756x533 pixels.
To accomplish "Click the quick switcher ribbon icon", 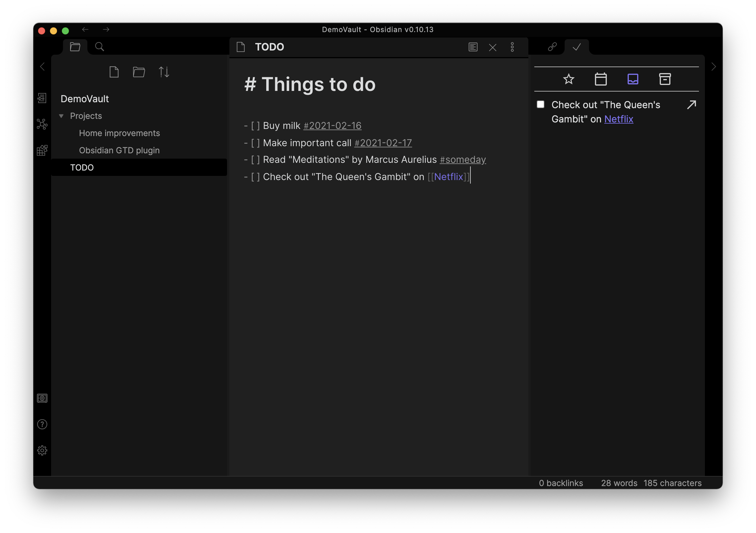I will [x=42, y=98].
